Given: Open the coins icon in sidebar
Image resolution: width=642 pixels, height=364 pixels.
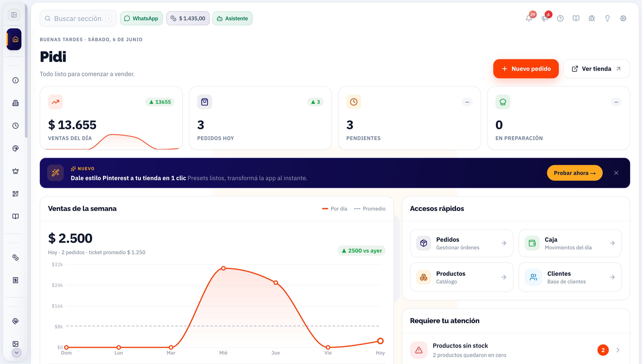Looking at the screenshot, I should [16, 258].
